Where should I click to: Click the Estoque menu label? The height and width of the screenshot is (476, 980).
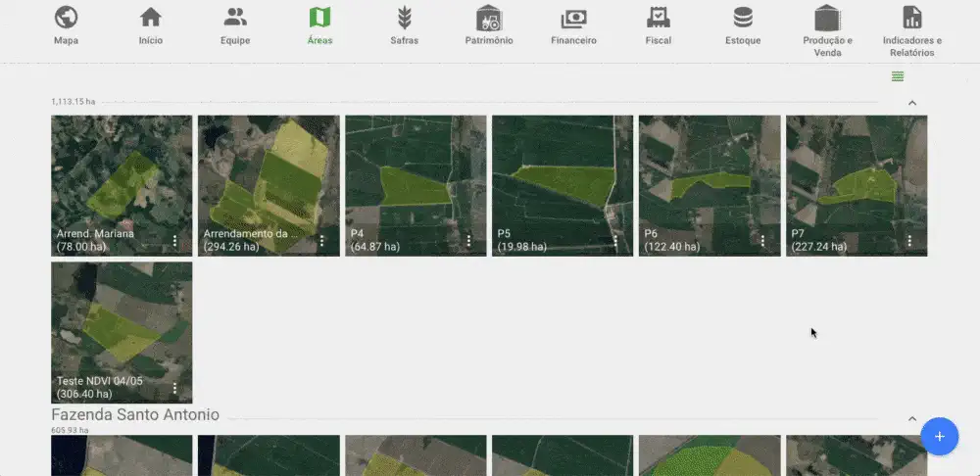tap(743, 40)
